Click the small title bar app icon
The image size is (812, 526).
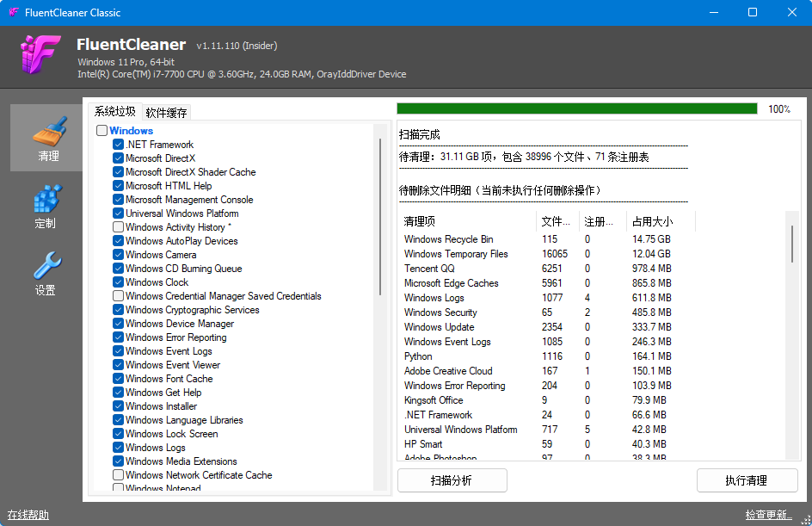14,12
